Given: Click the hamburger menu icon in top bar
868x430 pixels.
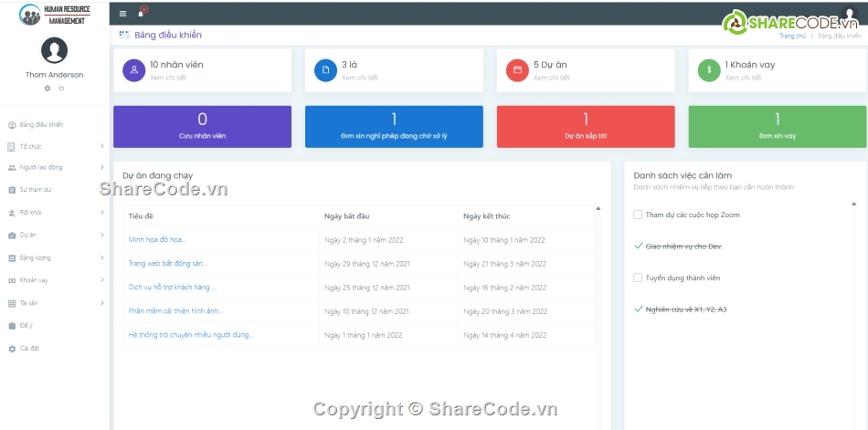Looking at the screenshot, I should point(123,14).
